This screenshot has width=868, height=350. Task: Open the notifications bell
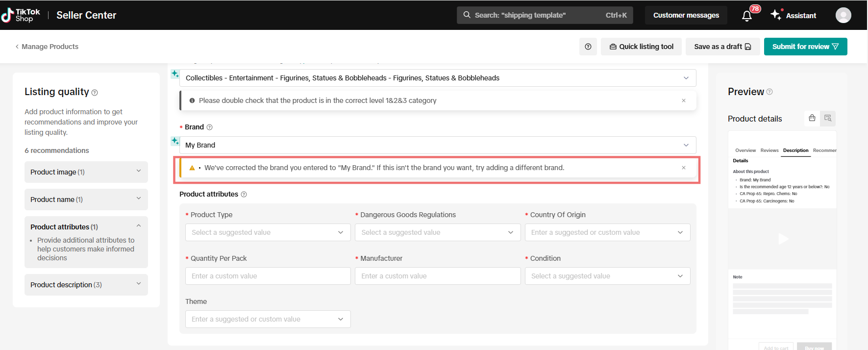tap(746, 16)
